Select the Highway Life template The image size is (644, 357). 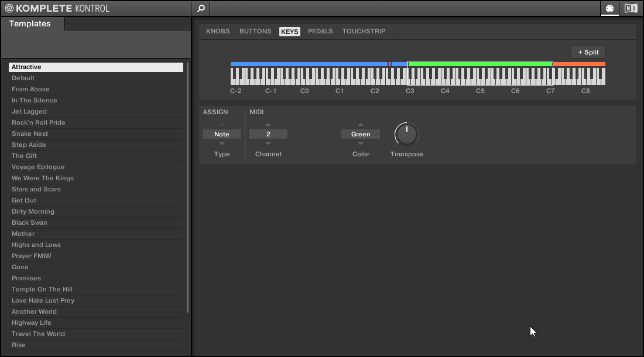point(95,322)
